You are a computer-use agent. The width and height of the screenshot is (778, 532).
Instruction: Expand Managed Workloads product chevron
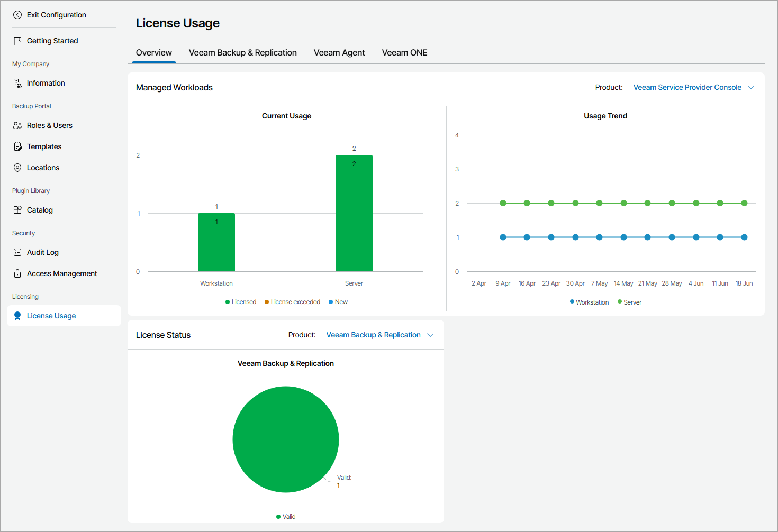click(751, 88)
